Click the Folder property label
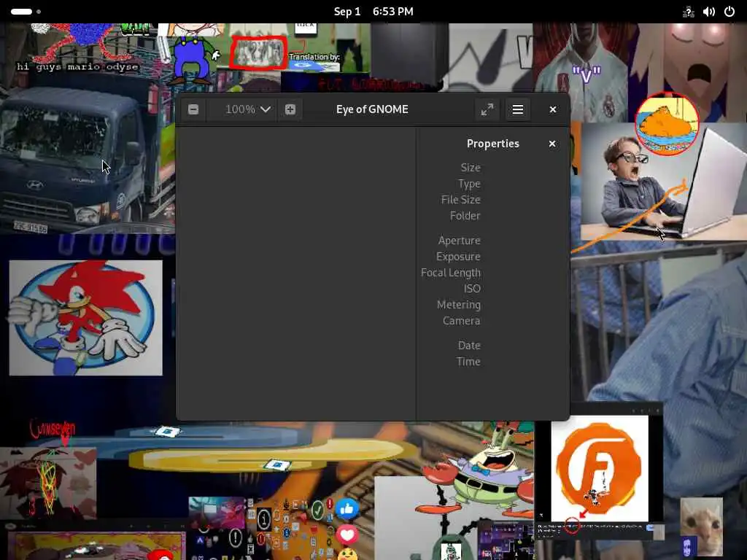Screen dimensions: 747x560 (x=465, y=216)
